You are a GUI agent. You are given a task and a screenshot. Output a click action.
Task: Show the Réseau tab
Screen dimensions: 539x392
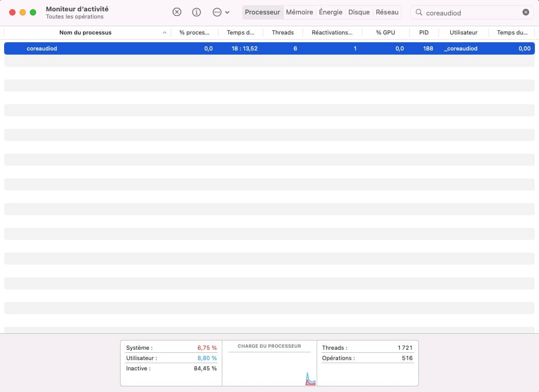pyautogui.click(x=387, y=12)
